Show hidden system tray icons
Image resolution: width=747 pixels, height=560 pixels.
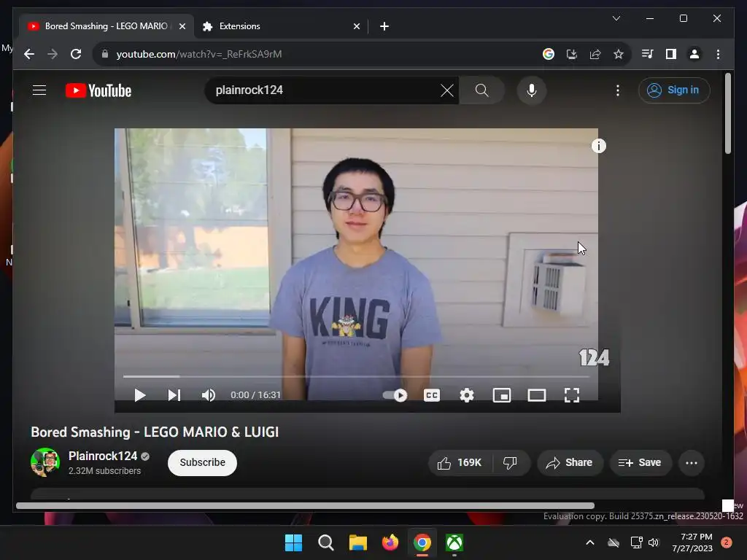(589, 542)
